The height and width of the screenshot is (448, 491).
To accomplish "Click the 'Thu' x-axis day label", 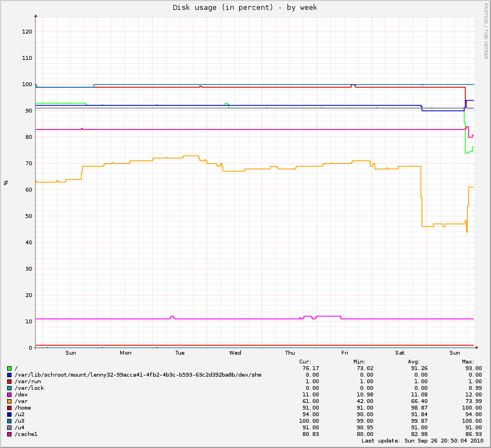I will click(x=290, y=353).
